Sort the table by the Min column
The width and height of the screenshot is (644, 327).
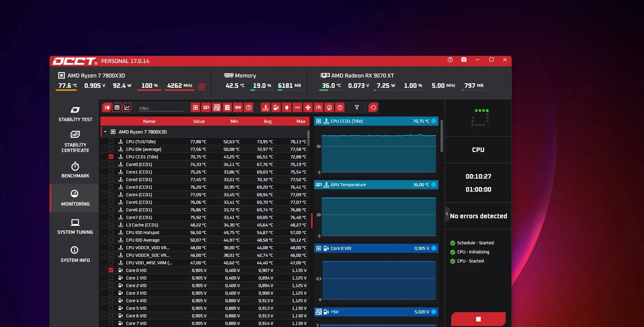[x=234, y=121]
